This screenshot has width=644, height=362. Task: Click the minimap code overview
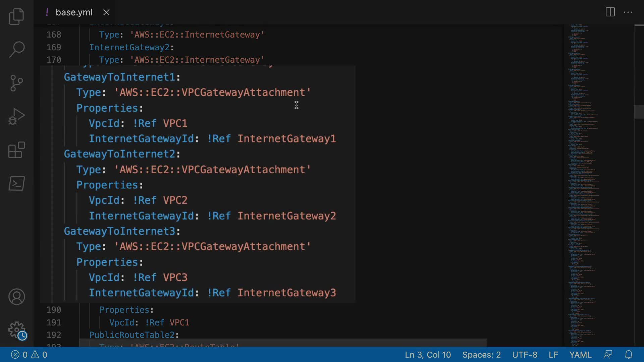click(x=584, y=184)
